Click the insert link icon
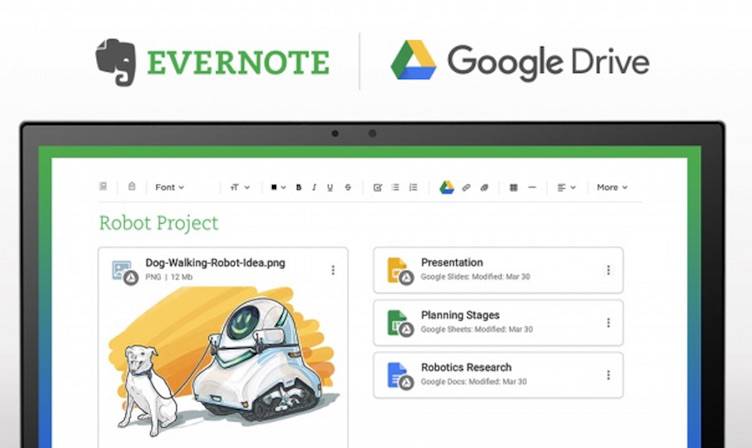752x448 pixels. coord(466,188)
